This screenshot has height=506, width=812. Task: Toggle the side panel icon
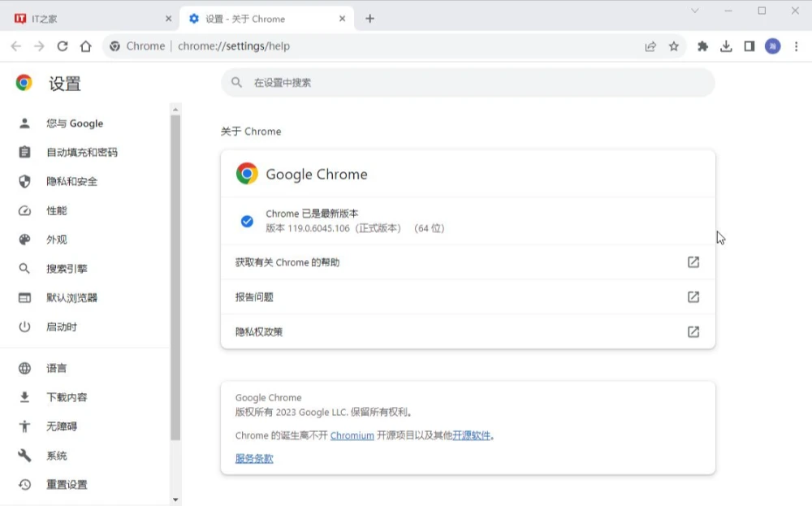749,46
